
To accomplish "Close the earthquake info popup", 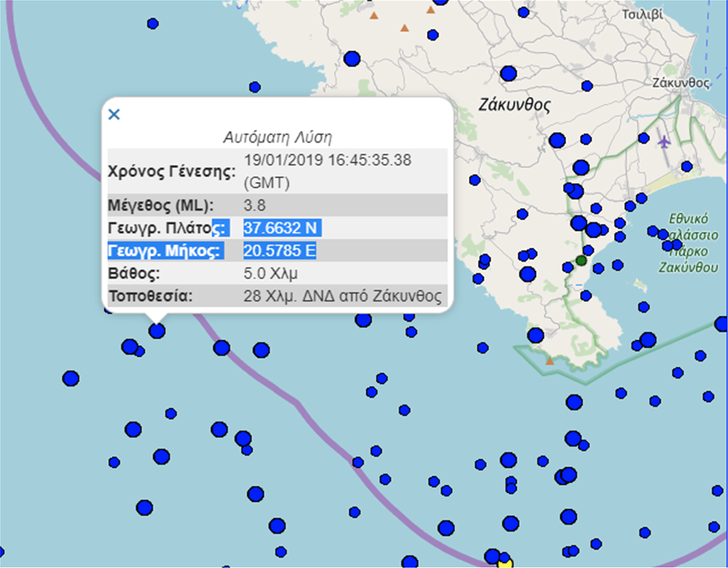I will click(114, 114).
